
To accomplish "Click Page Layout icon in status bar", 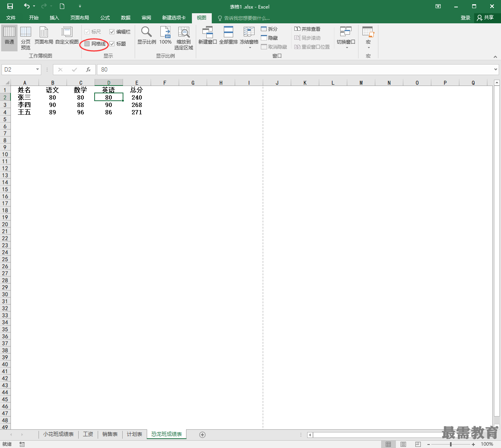I will [x=403, y=444].
